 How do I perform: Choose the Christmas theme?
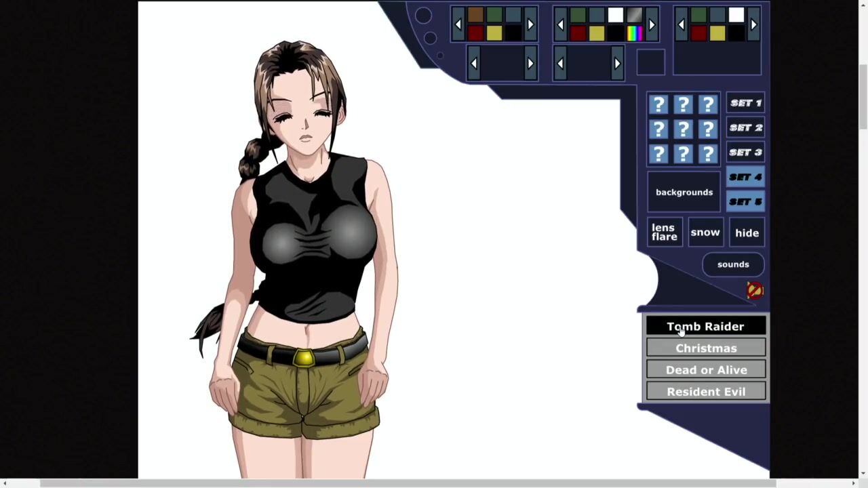[x=706, y=348]
